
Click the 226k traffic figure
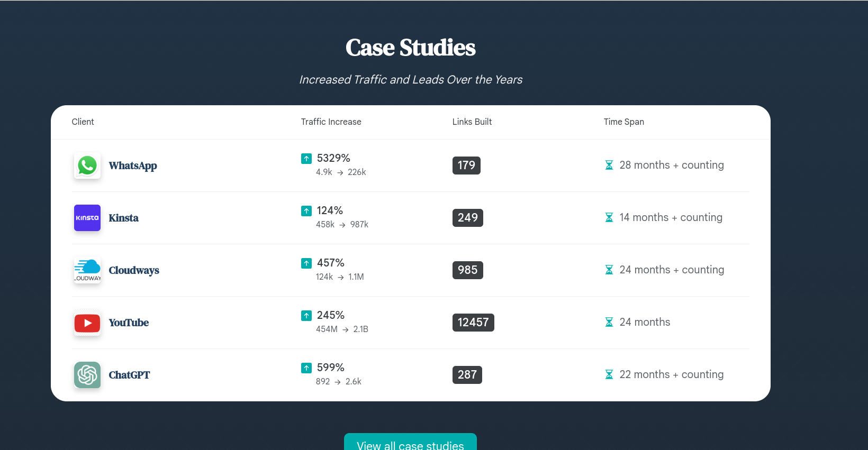pyautogui.click(x=357, y=172)
